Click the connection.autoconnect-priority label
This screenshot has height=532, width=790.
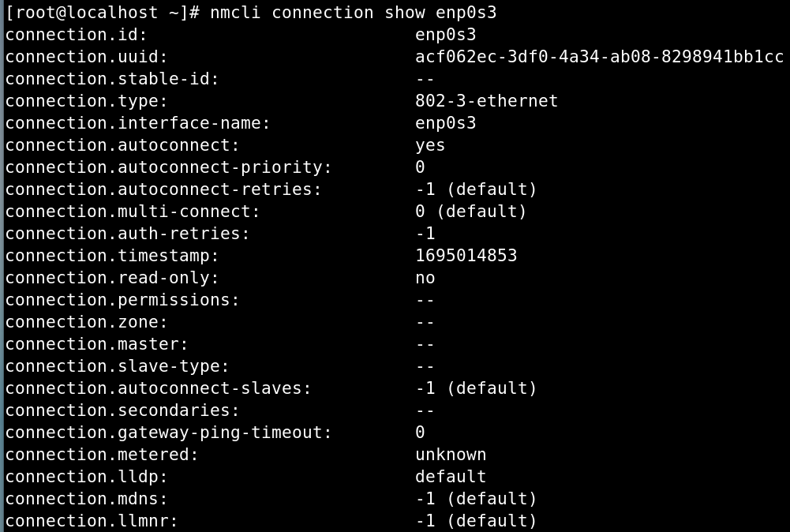(168, 167)
